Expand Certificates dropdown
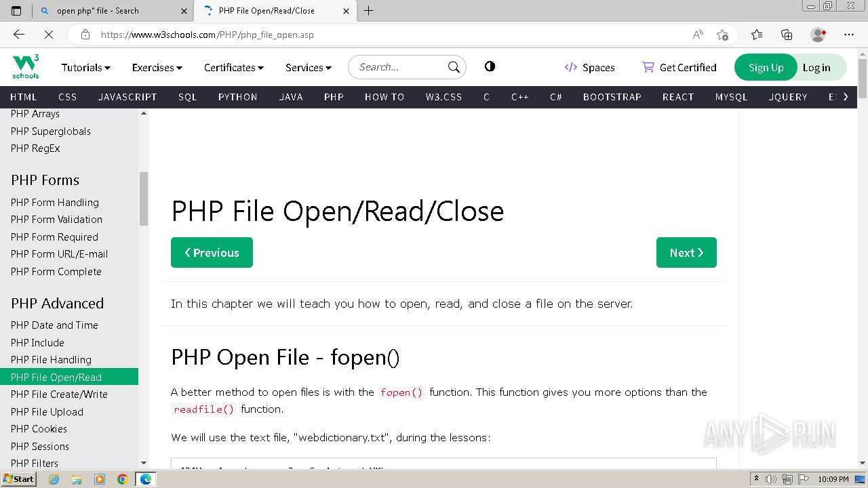Screen dimensions: 868x488 point(234,67)
